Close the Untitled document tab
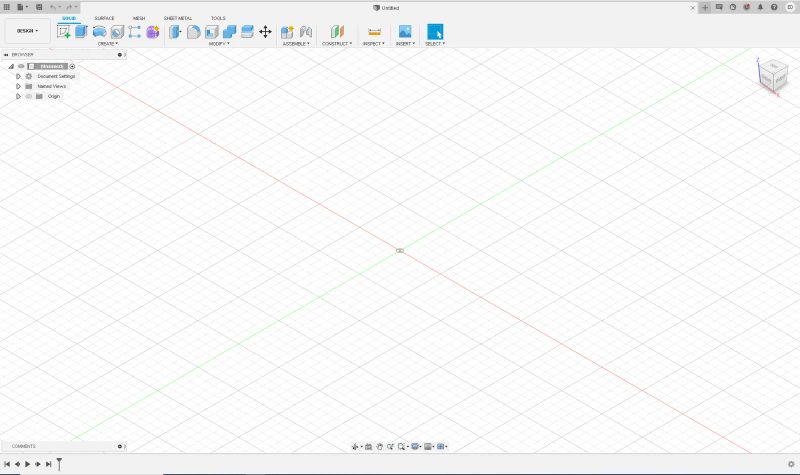800x475 pixels. click(692, 8)
